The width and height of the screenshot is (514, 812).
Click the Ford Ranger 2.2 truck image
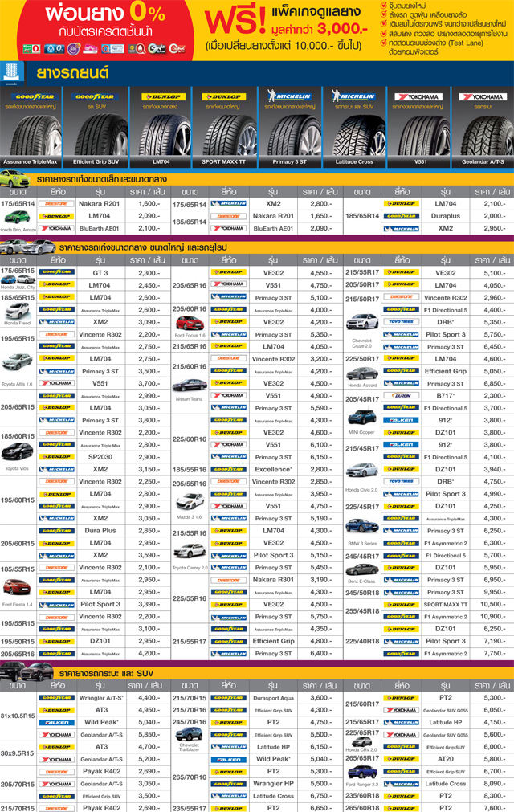click(361, 773)
